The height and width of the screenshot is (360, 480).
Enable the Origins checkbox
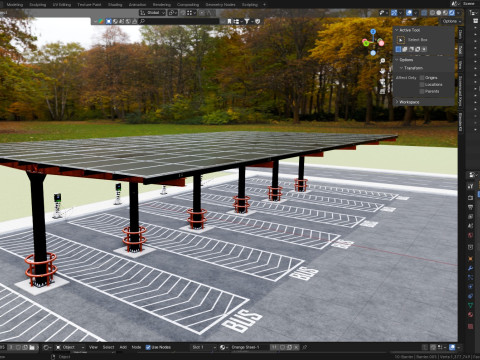coord(422,78)
